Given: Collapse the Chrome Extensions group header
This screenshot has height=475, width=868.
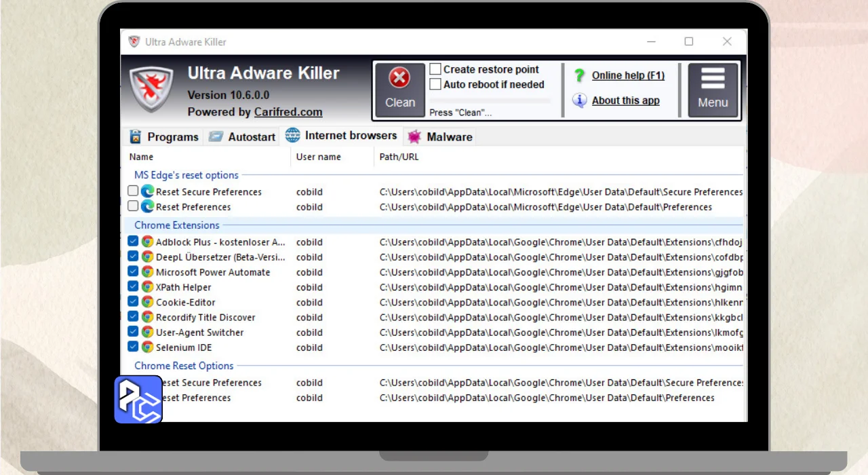Looking at the screenshot, I should 176,225.
